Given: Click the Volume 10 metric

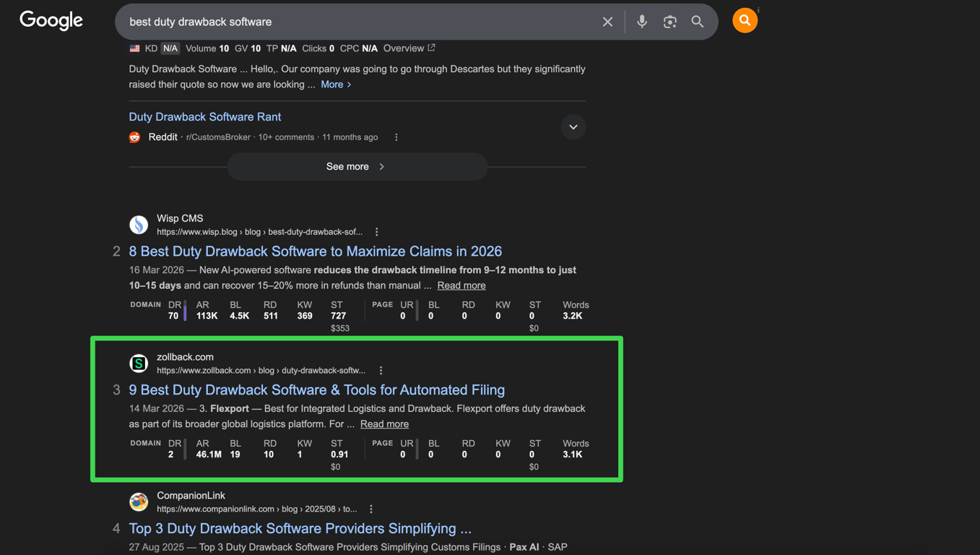Looking at the screenshot, I should [x=207, y=48].
